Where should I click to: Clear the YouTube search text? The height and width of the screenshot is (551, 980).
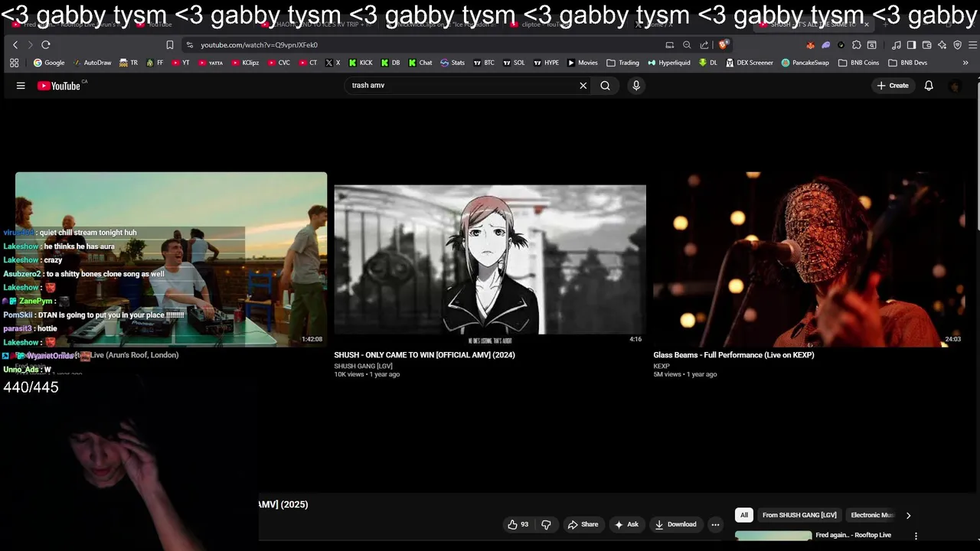(583, 86)
